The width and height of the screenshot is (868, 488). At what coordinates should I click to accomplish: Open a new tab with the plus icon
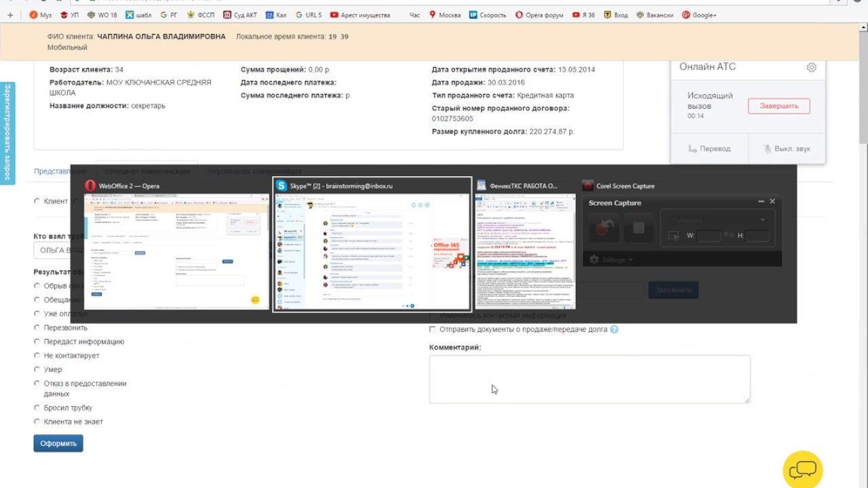[9, 15]
